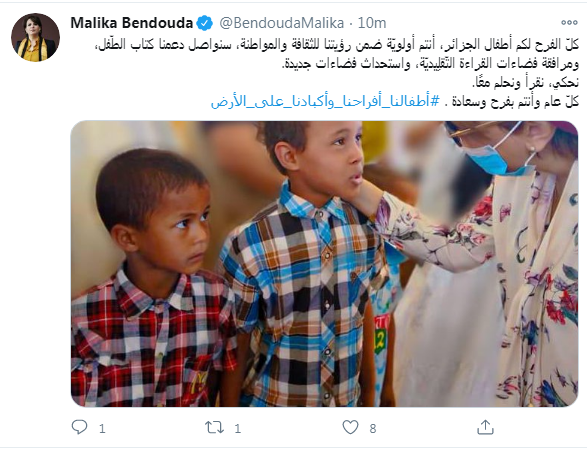Click the Malika Bendouda display name
The height and width of the screenshot is (450, 587).
pyautogui.click(x=131, y=23)
